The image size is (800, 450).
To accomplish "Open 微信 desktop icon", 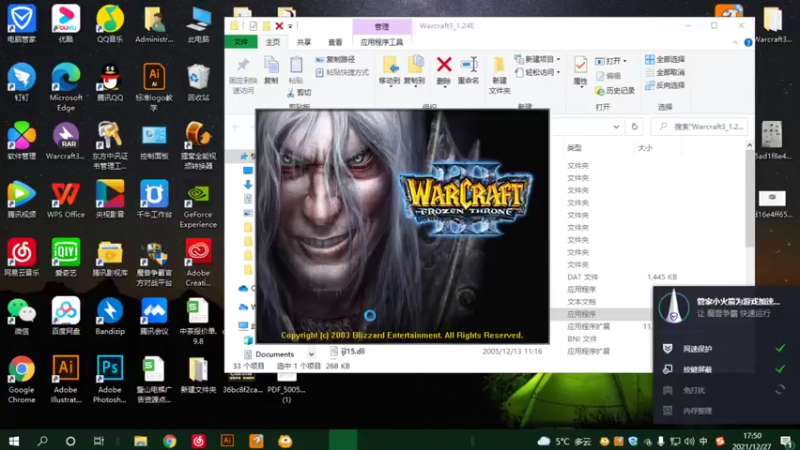I will click(x=21, y=316).
